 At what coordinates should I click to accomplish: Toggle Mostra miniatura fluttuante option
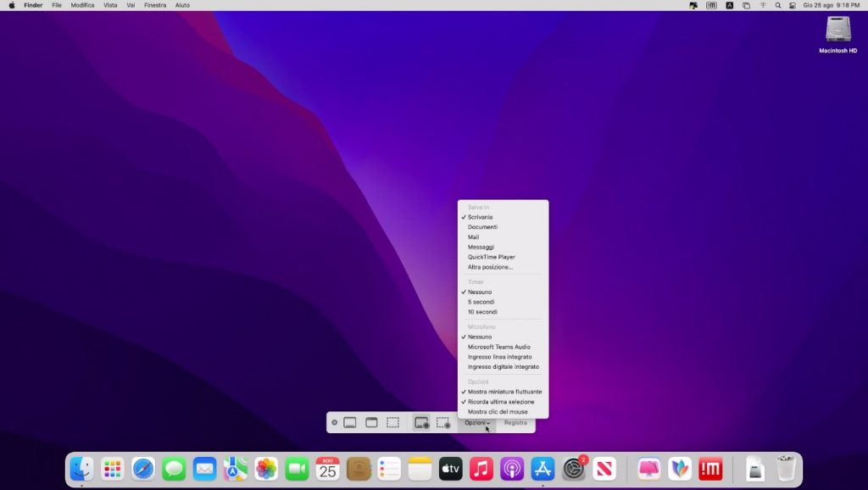click(504, 392)
